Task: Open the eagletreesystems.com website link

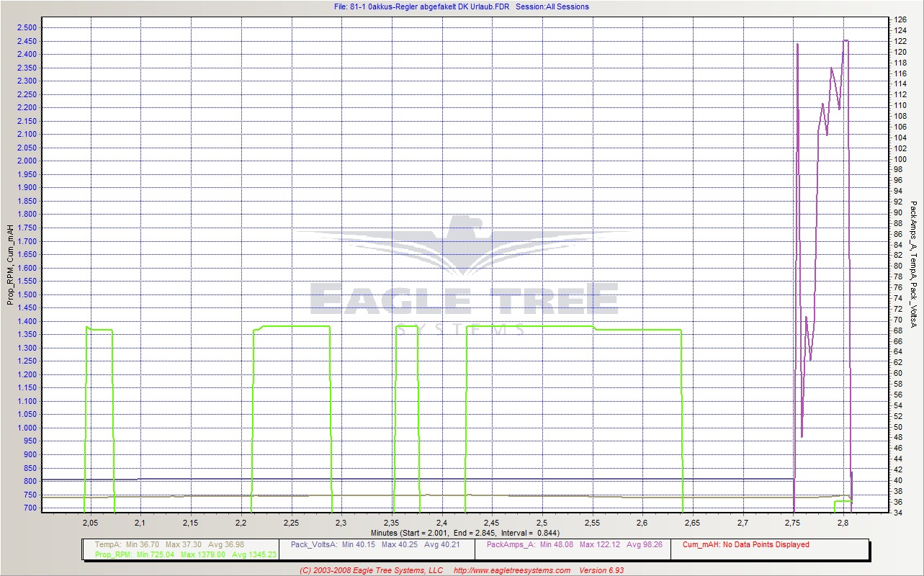Action: [512, 570]
